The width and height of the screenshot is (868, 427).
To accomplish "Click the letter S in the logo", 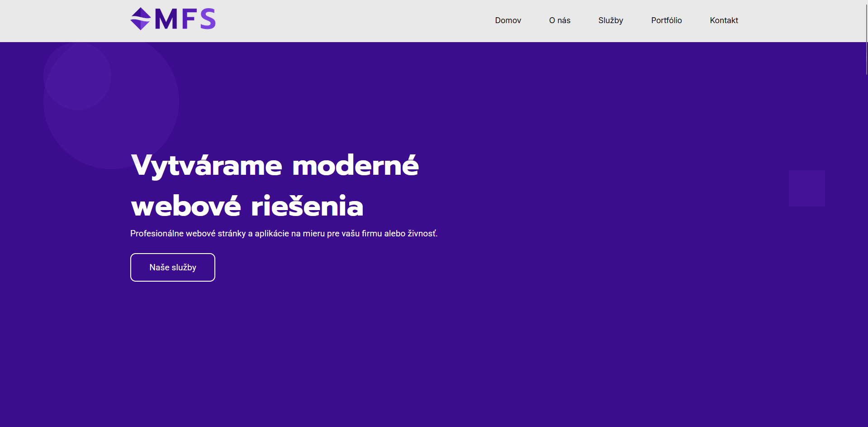I will 208,19.
